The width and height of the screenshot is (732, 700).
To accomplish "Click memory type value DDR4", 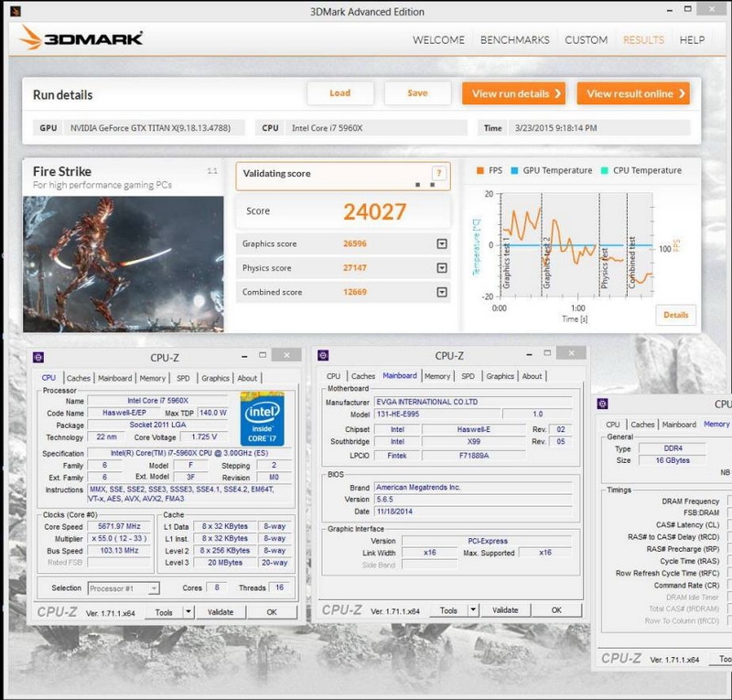I will pos(673,448).
